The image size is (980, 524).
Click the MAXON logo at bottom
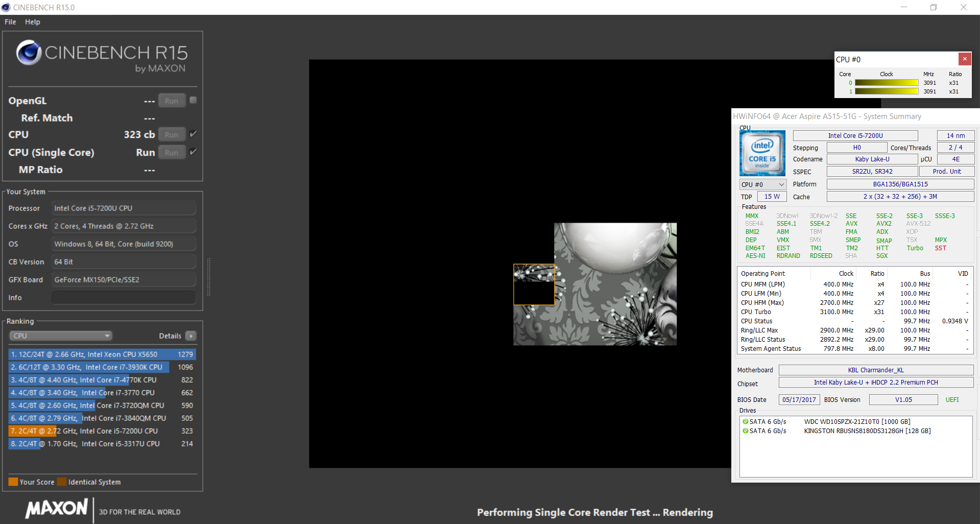pyautogui.click(x=57, y=508)
